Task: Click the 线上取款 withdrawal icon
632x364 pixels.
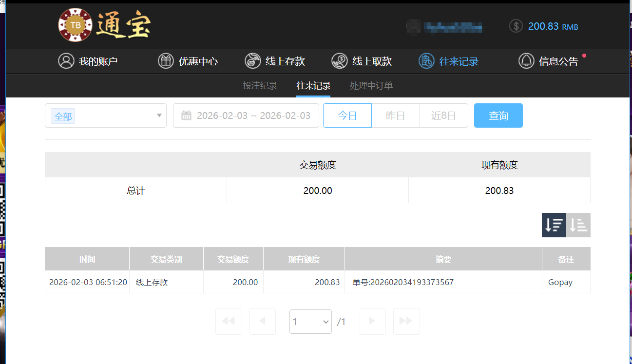Action: pos(340,61)
